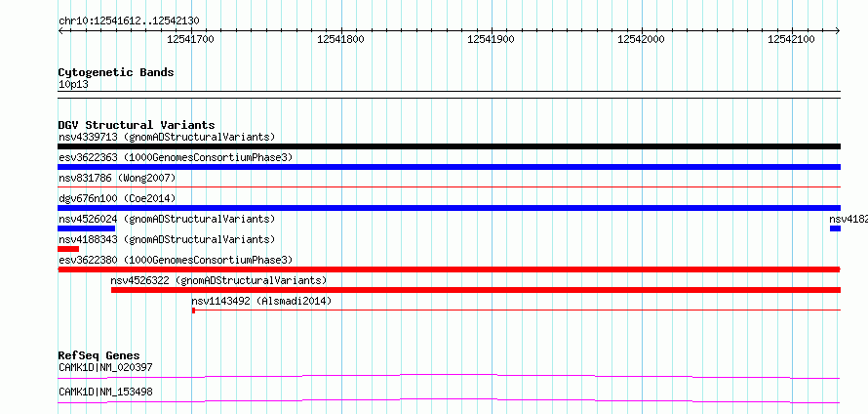Click the Cytogenetic Bands track title
868x414 pixels.
point(116,72)
